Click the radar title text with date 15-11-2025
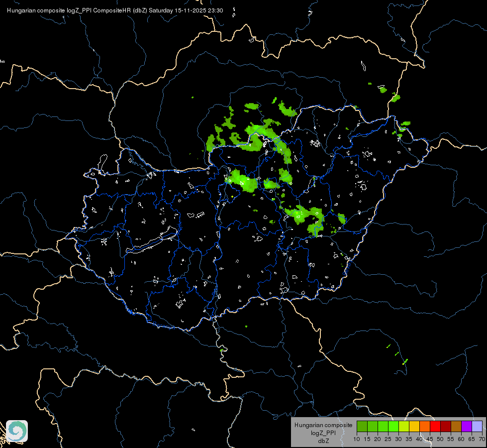487x448 pixels. pyautogui.click(x=115, y=10)
